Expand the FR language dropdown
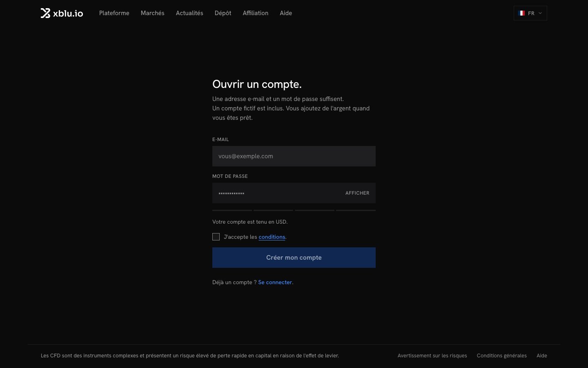 pyautogui.click(x=530, y=13)
